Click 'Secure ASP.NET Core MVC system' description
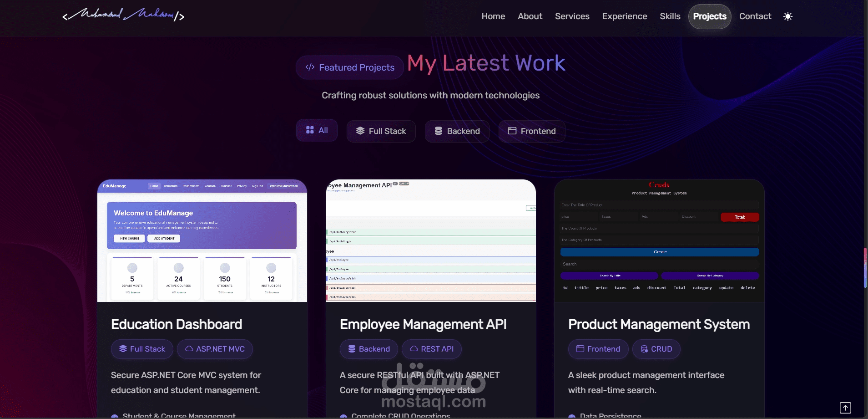This screenshot has width=868, height=419. [186, 383]
